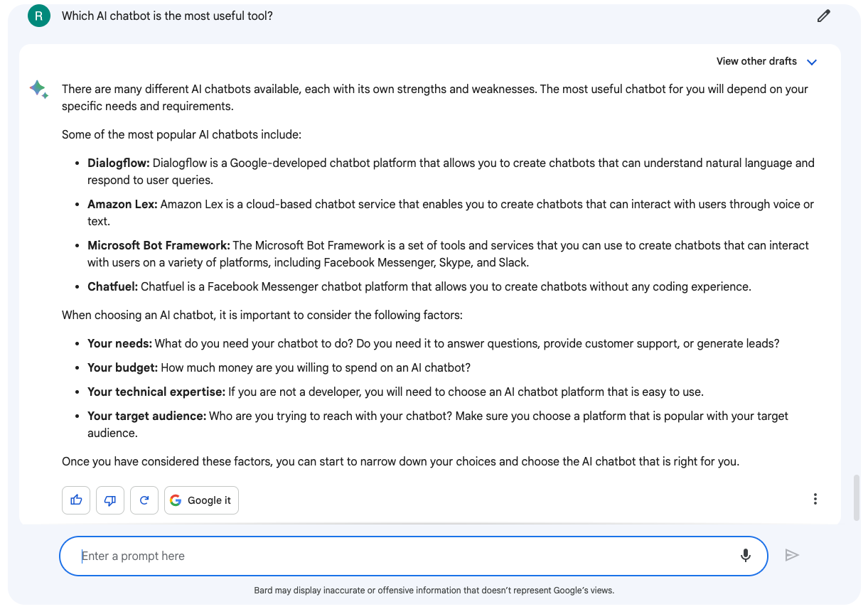Click the user question about AI chatbots
This screenshot has height=614, width=868.
pos(167,16)
